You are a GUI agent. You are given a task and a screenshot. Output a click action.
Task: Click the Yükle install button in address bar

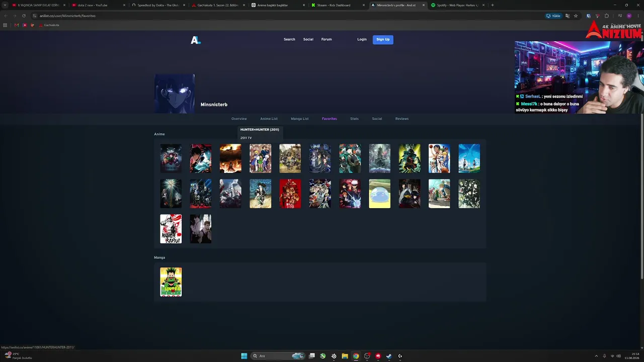pyautogui.click(x=553, y=16)
